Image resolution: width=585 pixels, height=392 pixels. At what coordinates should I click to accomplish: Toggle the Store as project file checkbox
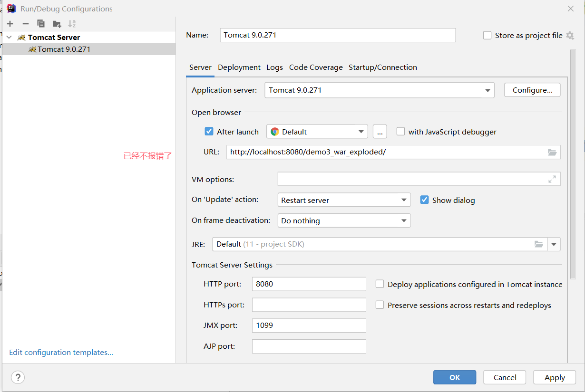(x=487, y=36)
